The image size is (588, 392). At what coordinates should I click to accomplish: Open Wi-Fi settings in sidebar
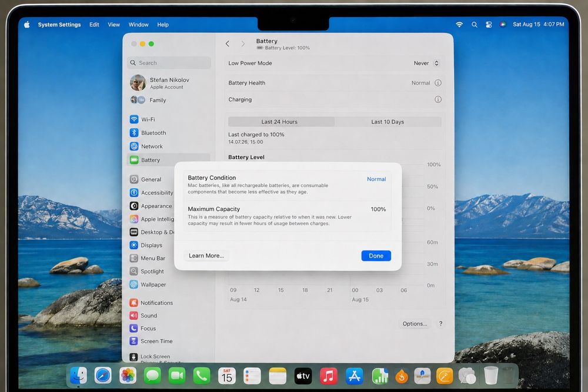pos(168,119)
